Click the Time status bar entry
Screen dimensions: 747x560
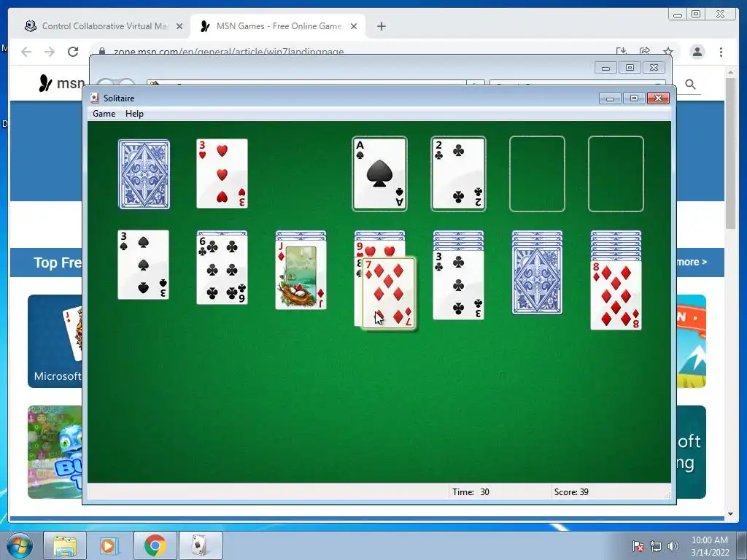click(471, 492)
